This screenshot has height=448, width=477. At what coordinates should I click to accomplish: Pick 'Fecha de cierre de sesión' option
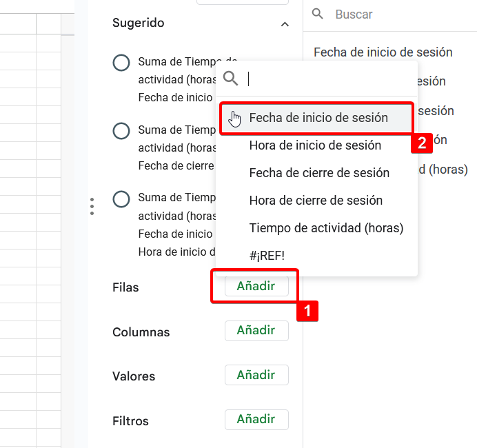[x=319, y=173]
